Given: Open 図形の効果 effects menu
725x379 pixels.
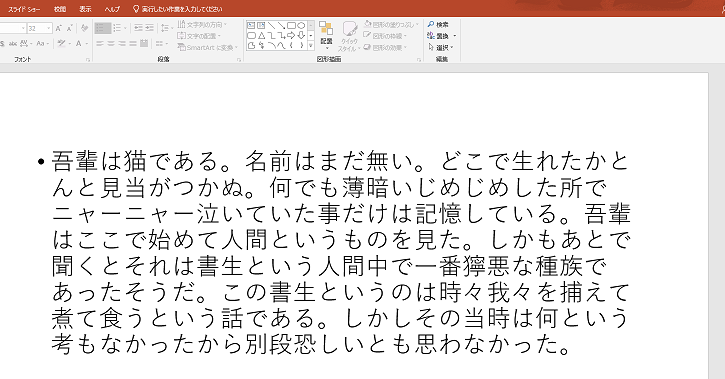Looking at the screenshot, I should coord(385,47).
